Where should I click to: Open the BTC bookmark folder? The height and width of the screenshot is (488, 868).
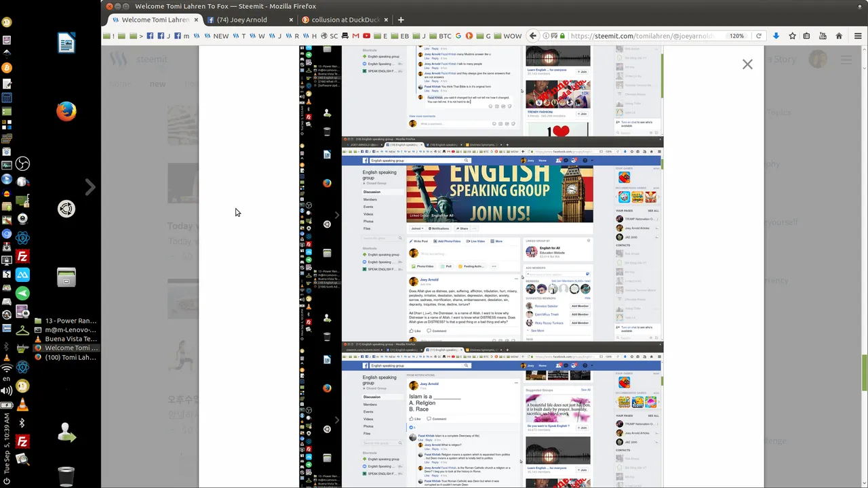click(439, 36)
